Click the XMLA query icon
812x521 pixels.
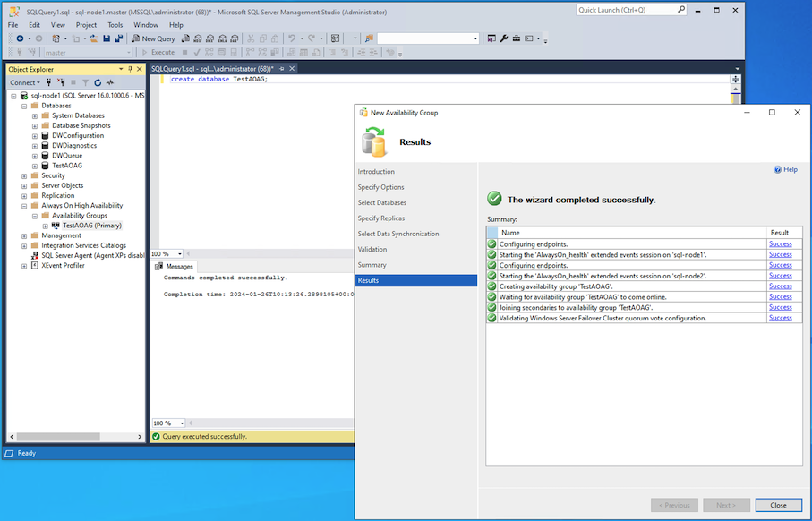[x=222, y=38]
